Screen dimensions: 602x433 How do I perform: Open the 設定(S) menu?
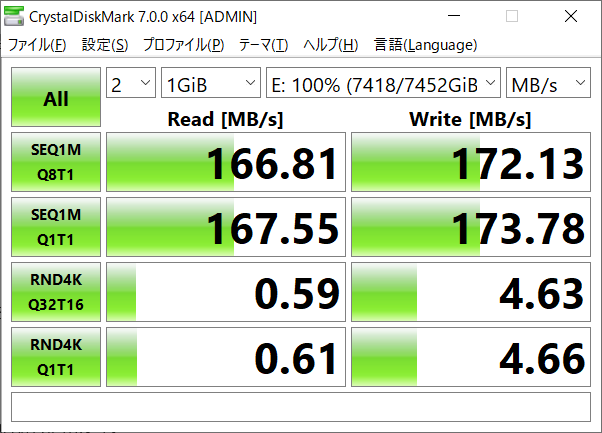pyautogui.click(x=105, y=45)
